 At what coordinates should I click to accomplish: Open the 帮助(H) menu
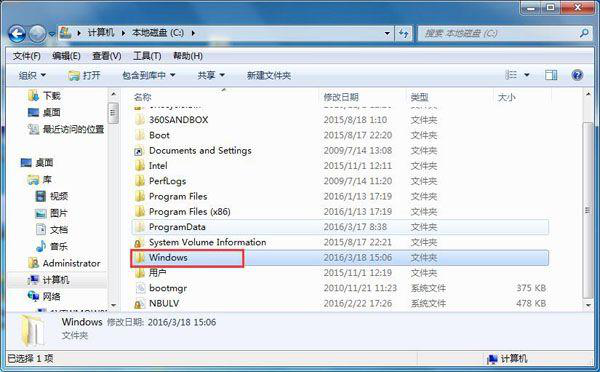coord(188,56)
